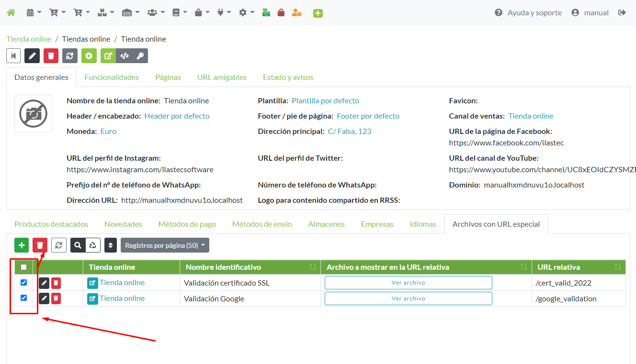The height and width of the screenshot is (364, 636).
Task: Open the Registros por página dropdown
Action: pos(165,245)
